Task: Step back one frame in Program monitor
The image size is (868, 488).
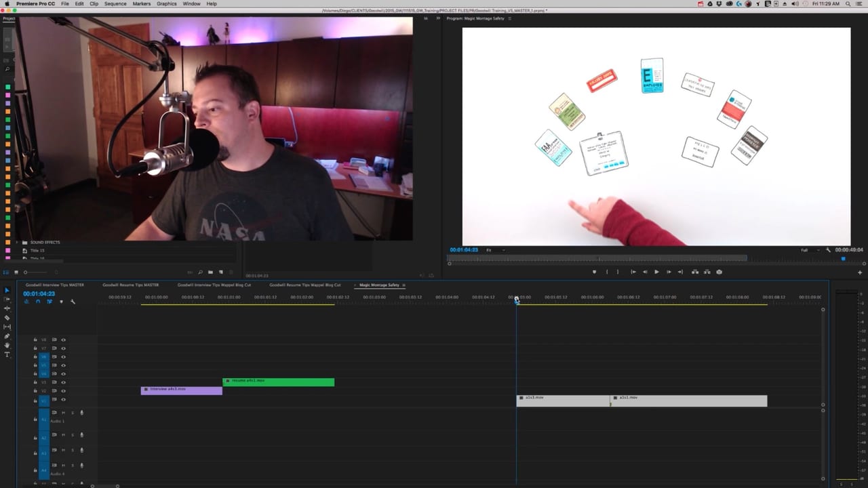Action: [x=645, y=272]
